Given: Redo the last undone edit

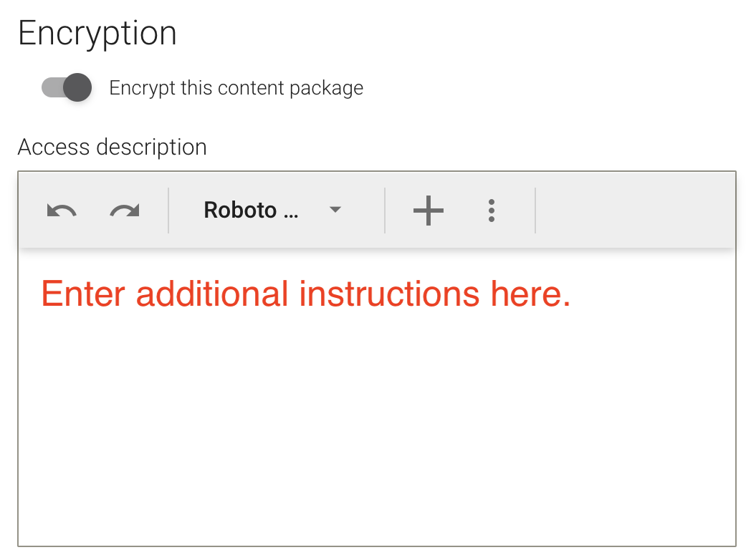Looking at the screenshot, I should [x=125, y=211].
